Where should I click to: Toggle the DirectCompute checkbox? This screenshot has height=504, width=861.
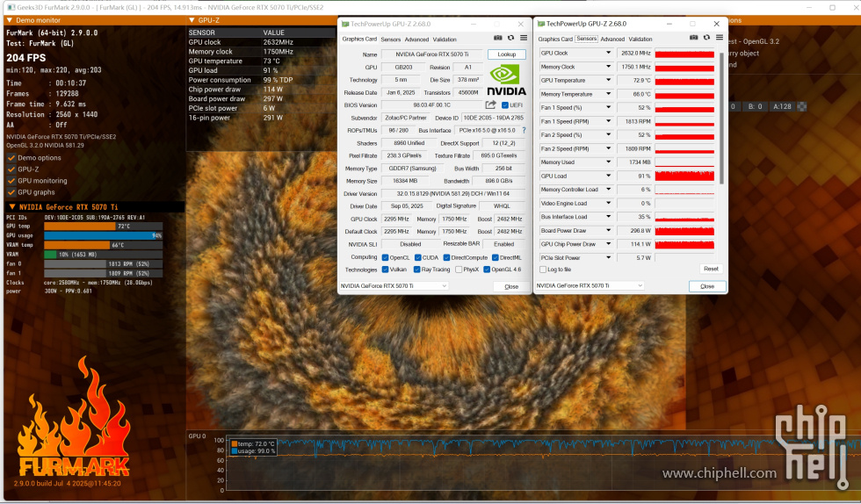click(446, 257)
